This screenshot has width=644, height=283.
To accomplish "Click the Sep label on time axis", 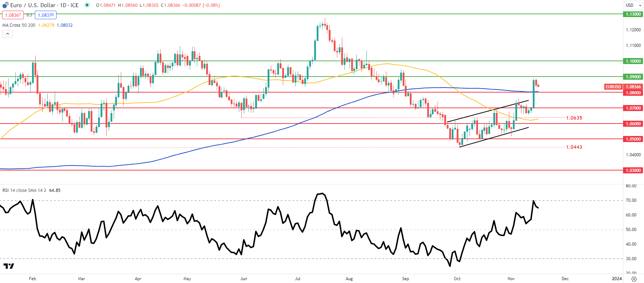I will pyautogui.click(x=406, y=279).
